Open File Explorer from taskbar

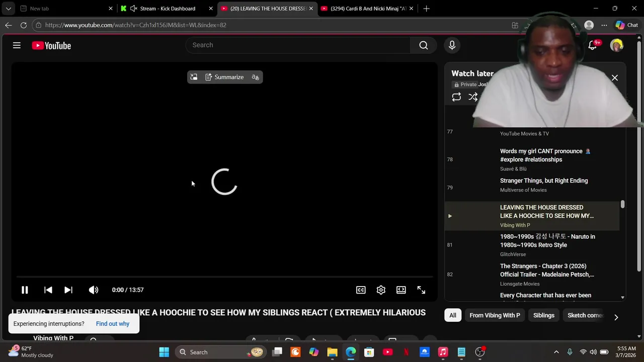click(x=332, y=352)
